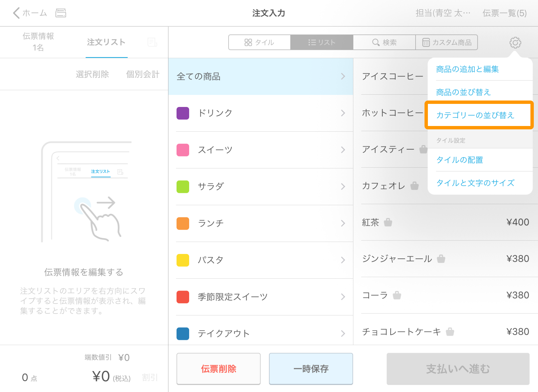Tap takeout bag icon next to ジンジャーエール
Image resolution: width=538 pixels, height=392 pixels.
441,259
